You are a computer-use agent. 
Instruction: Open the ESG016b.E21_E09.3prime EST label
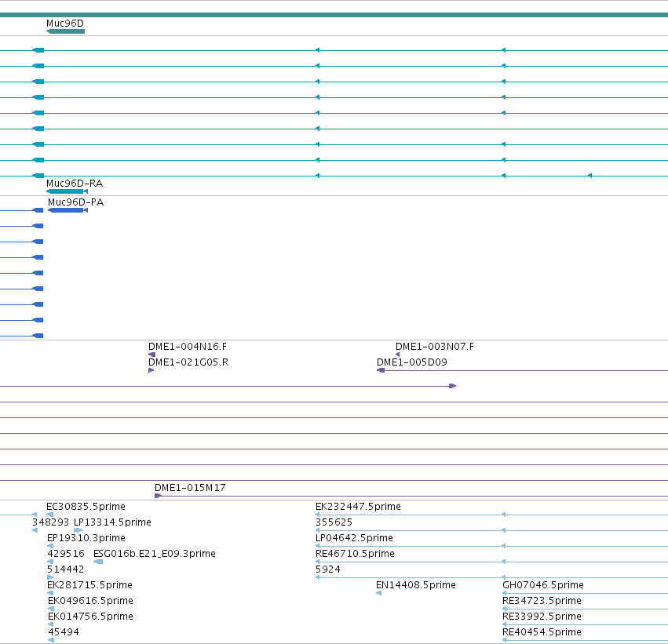(x=154, y=554)
